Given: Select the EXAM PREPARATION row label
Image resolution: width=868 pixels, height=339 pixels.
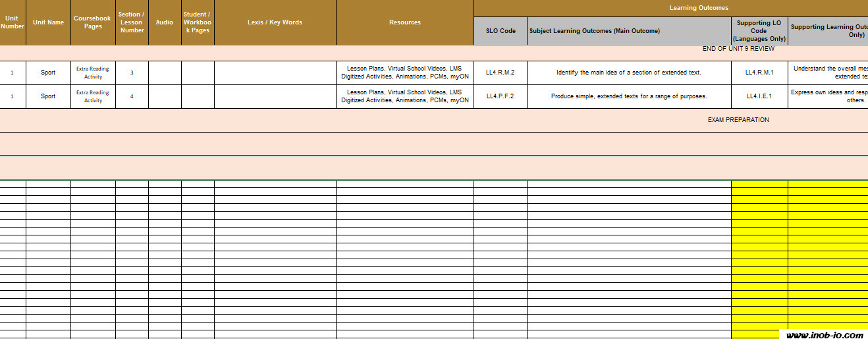Looking at the screenshot, I should [738, 120].
